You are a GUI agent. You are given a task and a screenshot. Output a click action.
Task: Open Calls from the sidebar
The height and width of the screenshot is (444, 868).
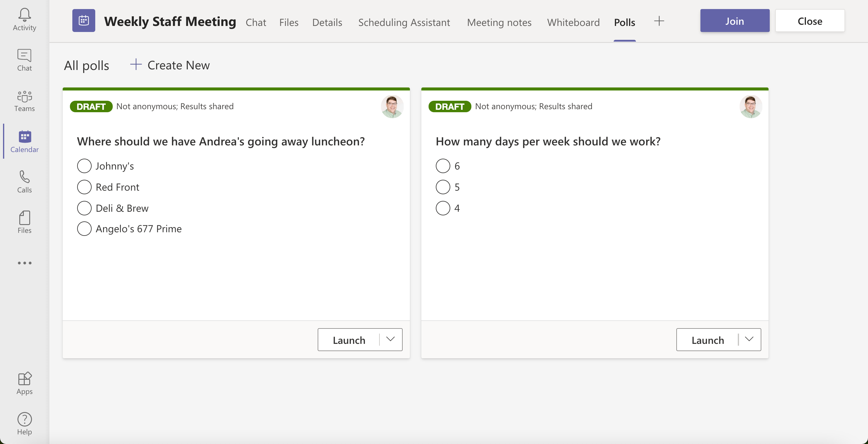coord(24,182)
